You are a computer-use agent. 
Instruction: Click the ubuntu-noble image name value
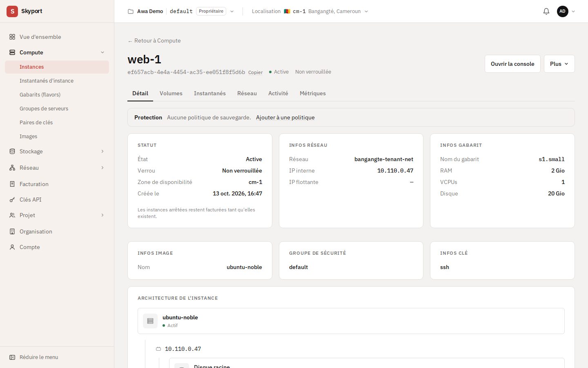click(x=244, y=267)
